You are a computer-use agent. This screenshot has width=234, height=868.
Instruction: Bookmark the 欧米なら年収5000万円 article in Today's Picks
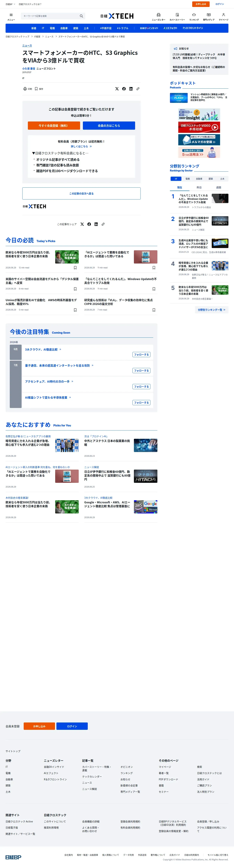[75, 268]
